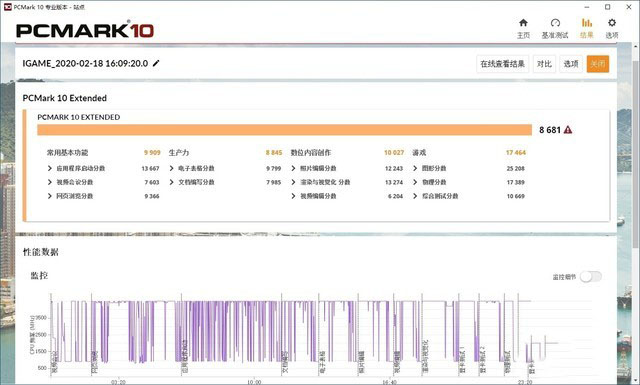This screenshot has width=640, height=385.
Task: Open the 选项 gear icon in top navigation
Action: pos(611,23)
